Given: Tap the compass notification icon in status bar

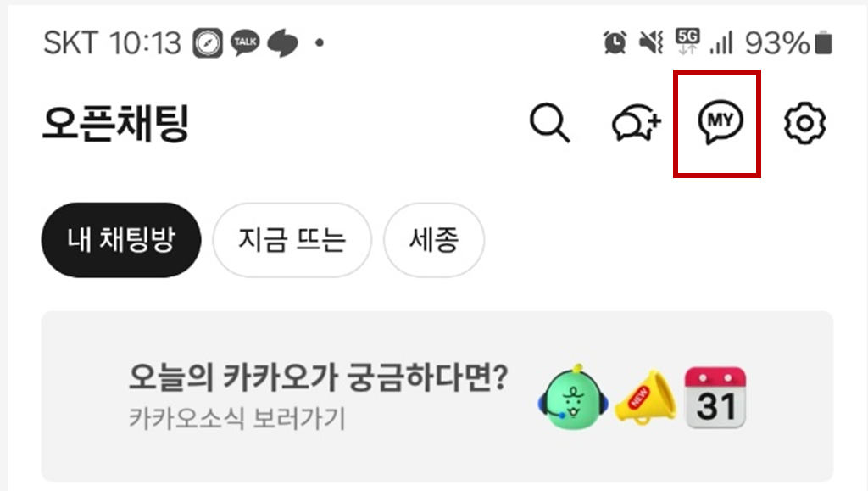Looking at the screenshot, I should (208, 42).
